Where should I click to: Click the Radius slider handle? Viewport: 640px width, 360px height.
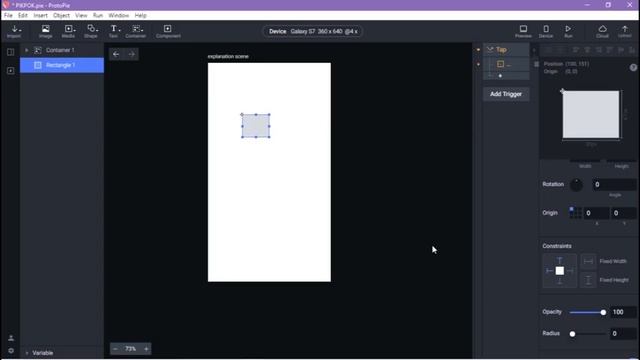(572, 334)
